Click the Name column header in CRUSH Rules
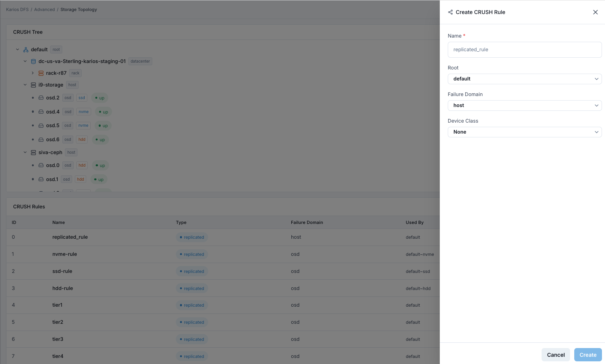The height and width of the screenshot is (364, 605). tap(58, 222)
